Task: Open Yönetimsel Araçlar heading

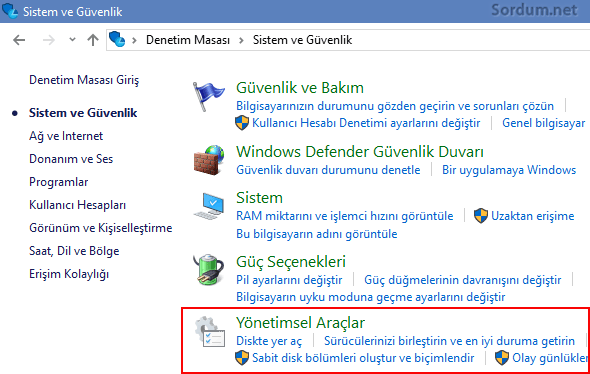Action: (x=300, y=323)
